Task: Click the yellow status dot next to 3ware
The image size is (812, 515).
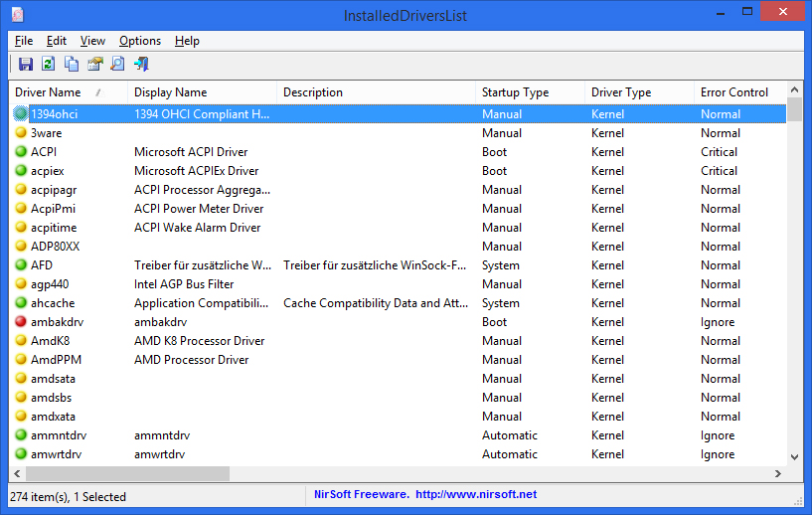Action: 21,132
